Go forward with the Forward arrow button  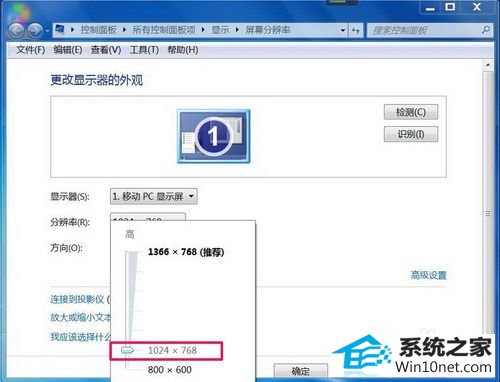coord(35,31)
